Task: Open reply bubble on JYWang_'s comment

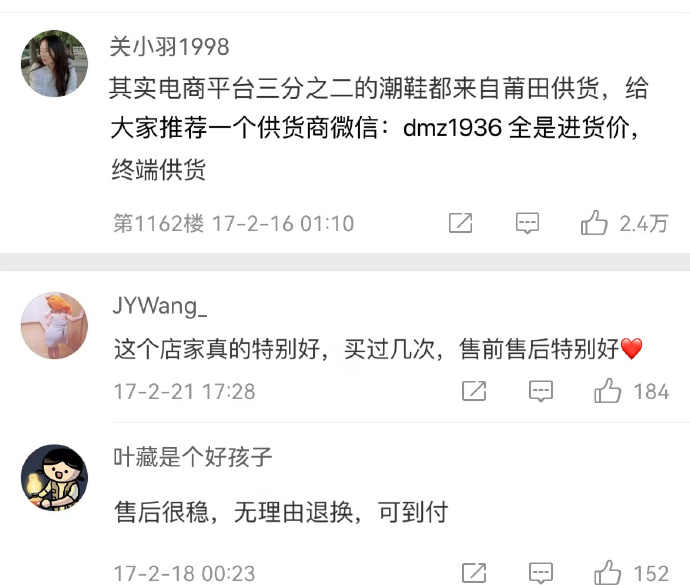Action: click(540, 391)
